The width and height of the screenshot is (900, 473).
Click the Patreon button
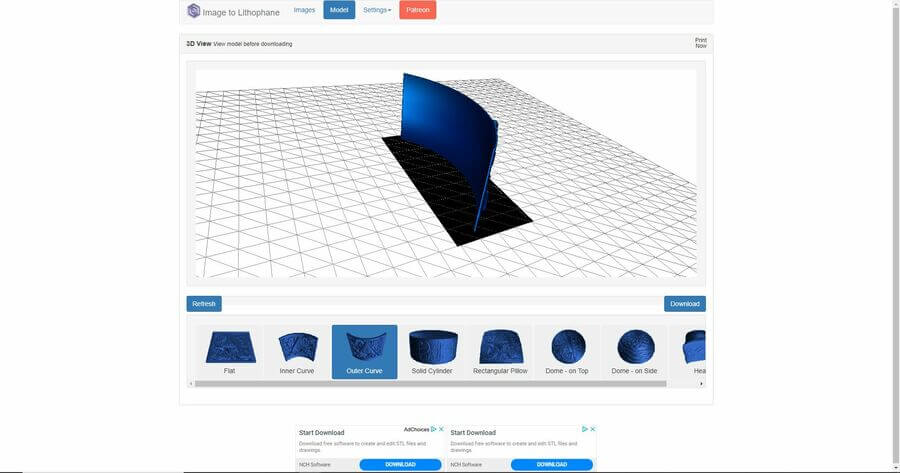[417, 10]
